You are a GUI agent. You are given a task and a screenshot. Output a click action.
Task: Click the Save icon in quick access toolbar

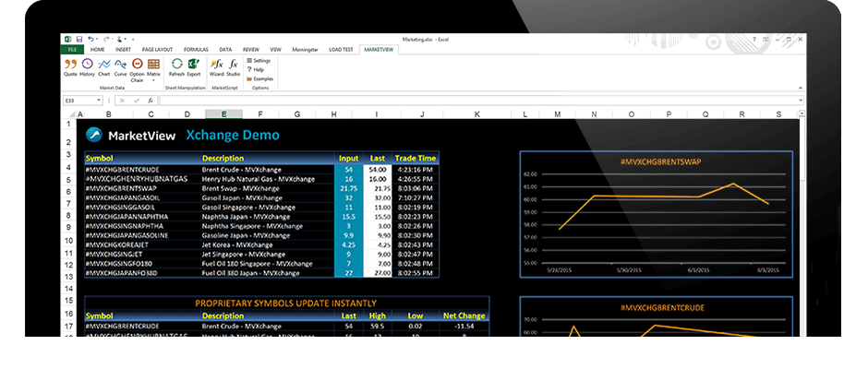coord(79,40)
